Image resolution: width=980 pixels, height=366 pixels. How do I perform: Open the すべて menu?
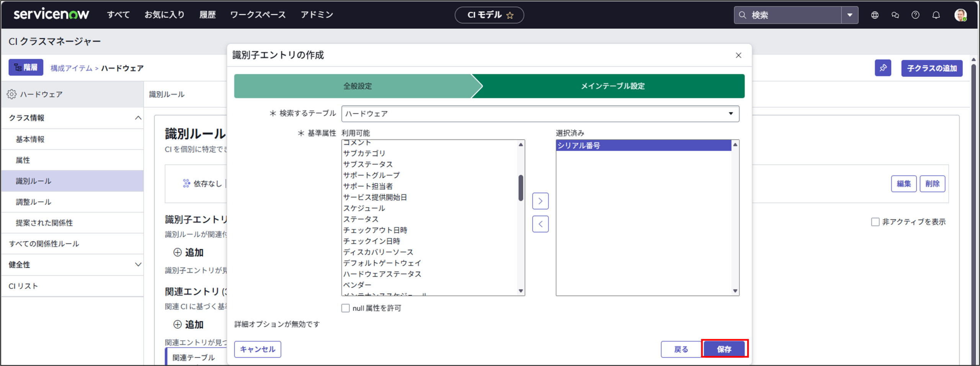click(118, 15)
